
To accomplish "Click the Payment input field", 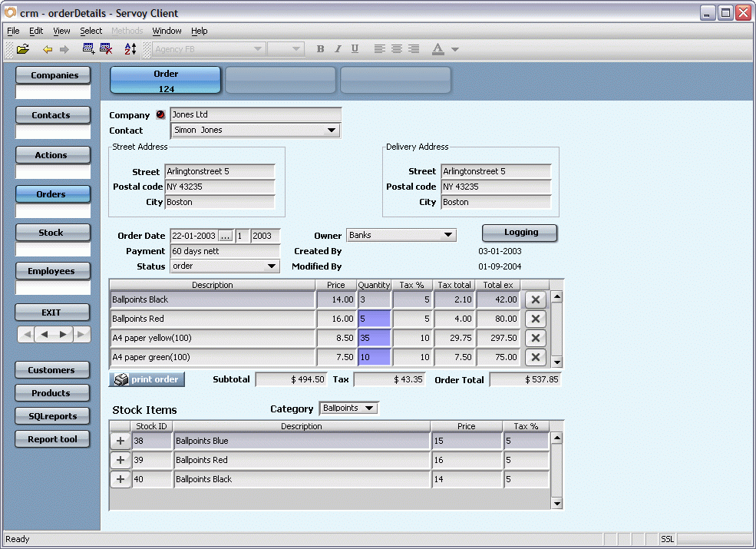I will [225, 251].
